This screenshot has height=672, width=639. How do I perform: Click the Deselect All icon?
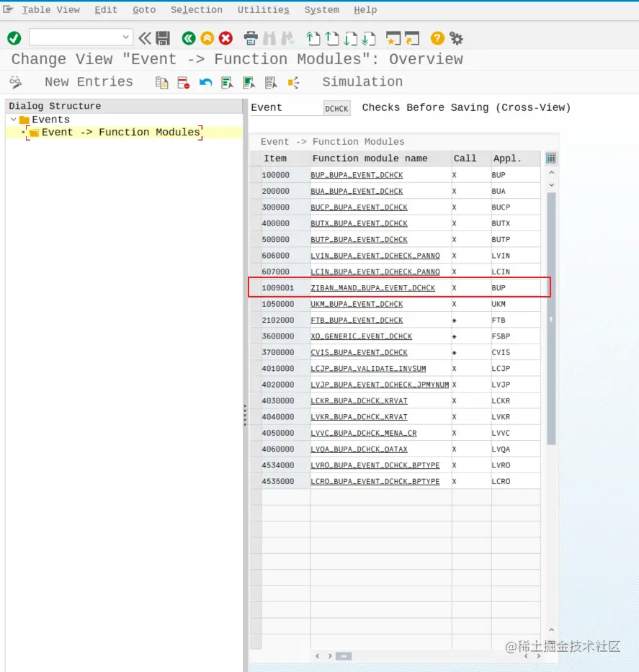pos(271,82)
